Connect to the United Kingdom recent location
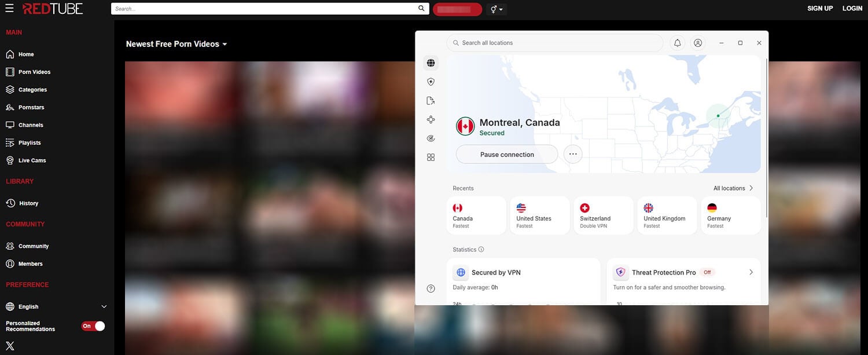Viewport: 868px width, 355px height. pyautogui.click(x=667, y=215)
